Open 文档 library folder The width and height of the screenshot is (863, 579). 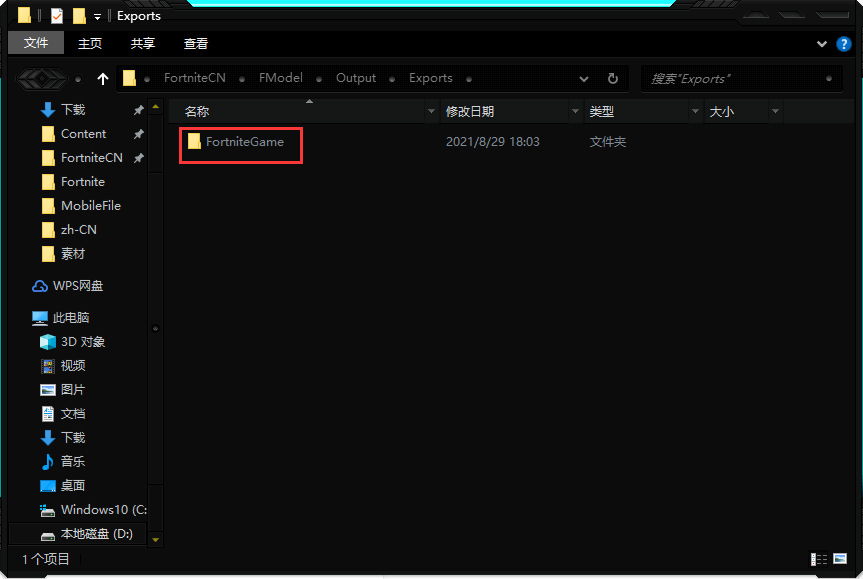pos(73,414)
